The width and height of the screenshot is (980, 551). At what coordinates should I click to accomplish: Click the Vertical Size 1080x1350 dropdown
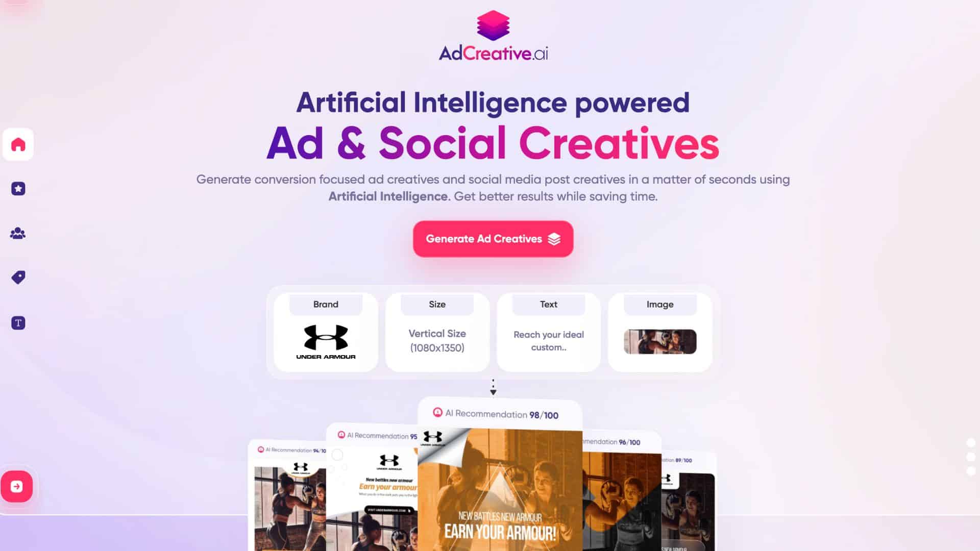pyautogui.click(x=437, y=340)
